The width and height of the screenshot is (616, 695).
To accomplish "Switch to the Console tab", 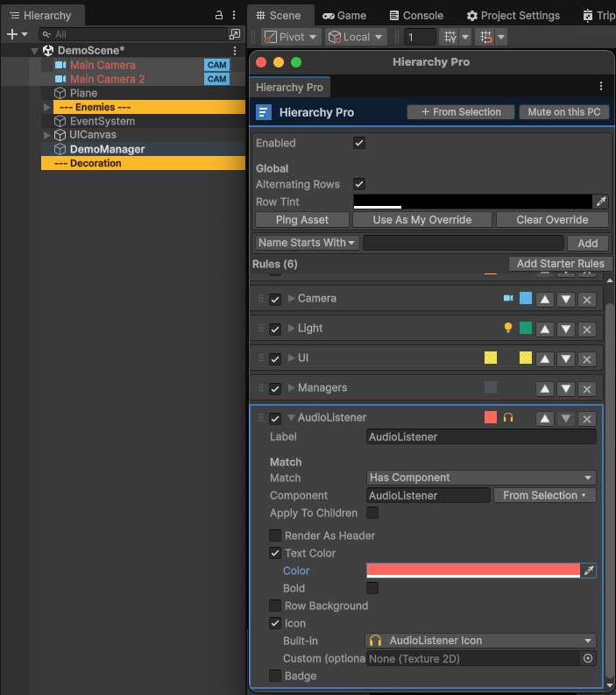I will (416, 16).
